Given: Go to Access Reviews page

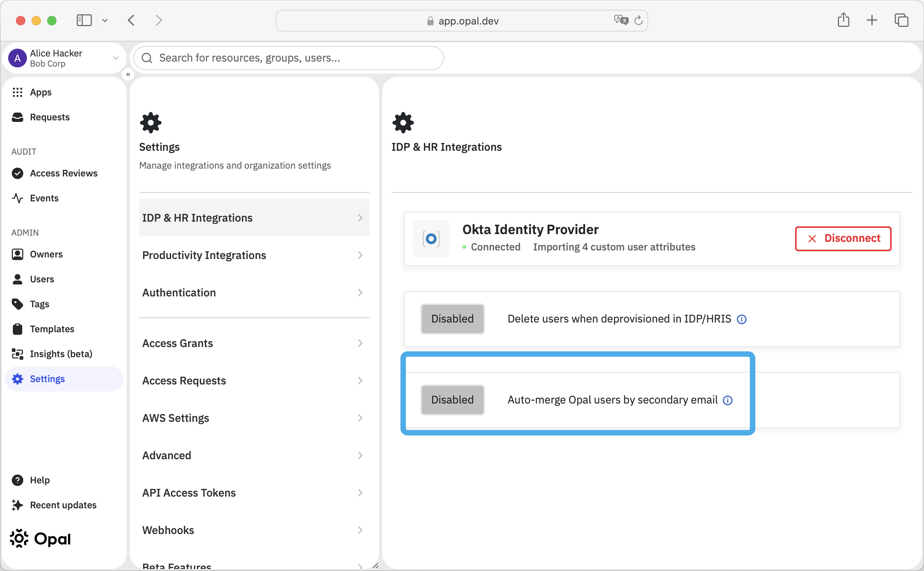Looking at the screenshot, I should [x=64, y=173].
